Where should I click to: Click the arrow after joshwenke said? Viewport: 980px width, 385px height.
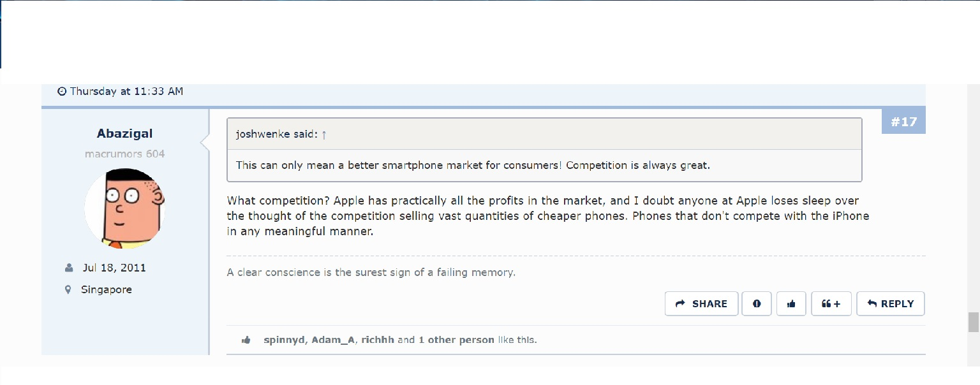tap(324, 134)
